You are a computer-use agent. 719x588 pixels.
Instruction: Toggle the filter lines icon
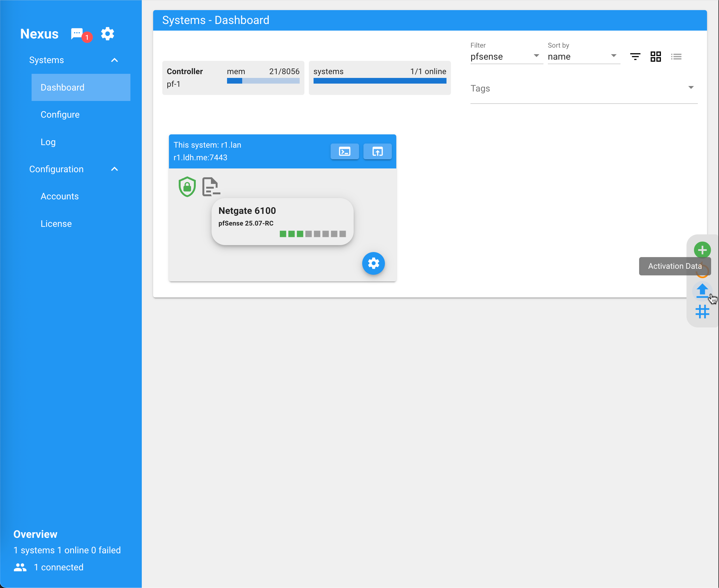pyautogui.click(x=635, y=56)
